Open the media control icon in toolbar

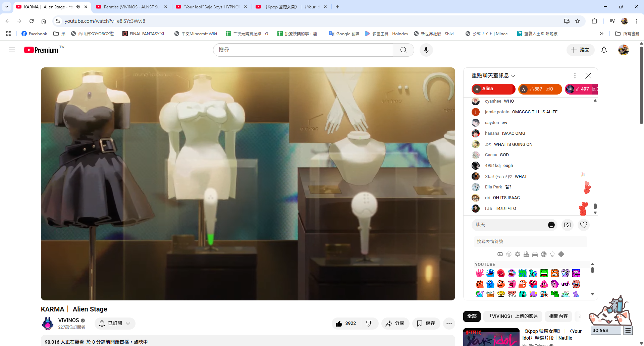(612, 21)
